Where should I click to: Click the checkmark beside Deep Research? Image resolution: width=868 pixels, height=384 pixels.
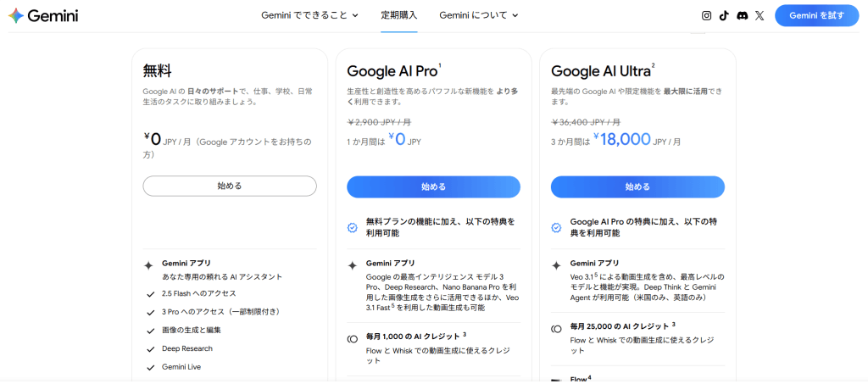tap(149, 348)
